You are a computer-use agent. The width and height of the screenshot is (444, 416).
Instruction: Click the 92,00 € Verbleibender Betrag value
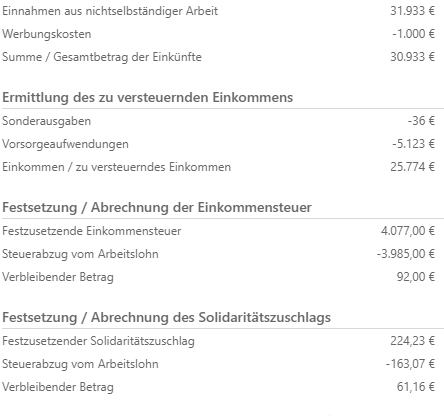pos(416,277)
